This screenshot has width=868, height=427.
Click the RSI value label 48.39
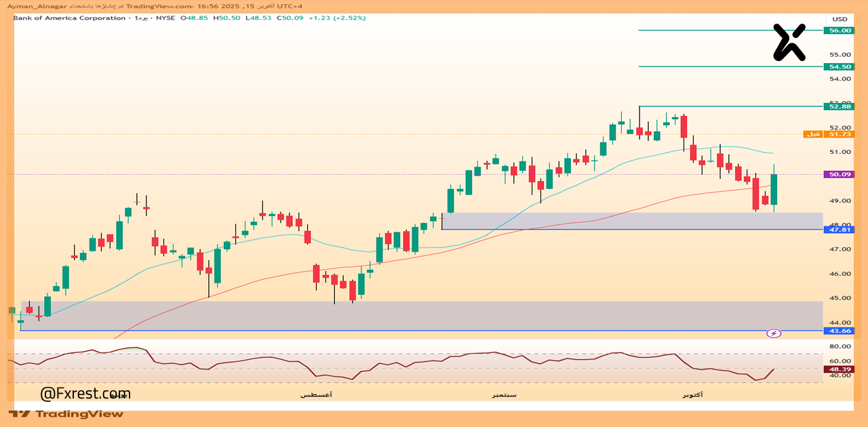point(838,369)
